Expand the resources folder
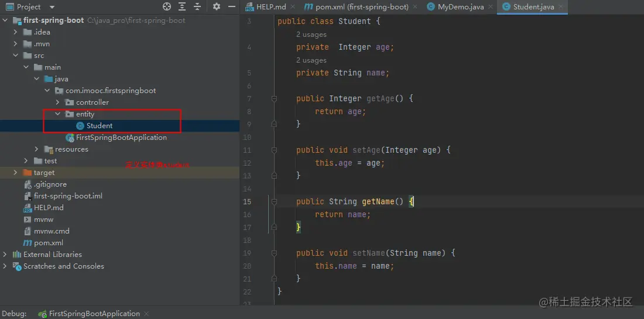The height and width of the screenshot is (319, 644). 36,149
